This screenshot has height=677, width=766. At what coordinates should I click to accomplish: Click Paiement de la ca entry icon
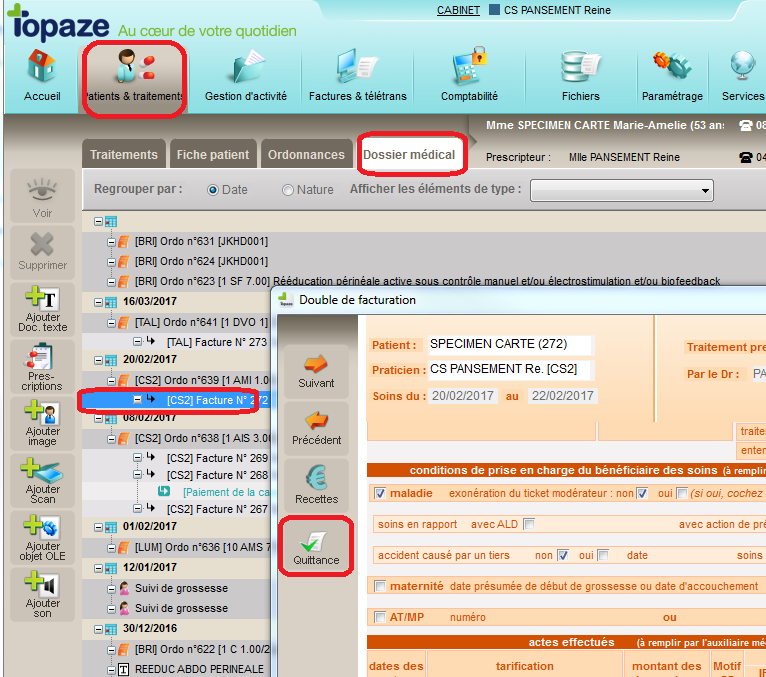[x=164, y=491]
